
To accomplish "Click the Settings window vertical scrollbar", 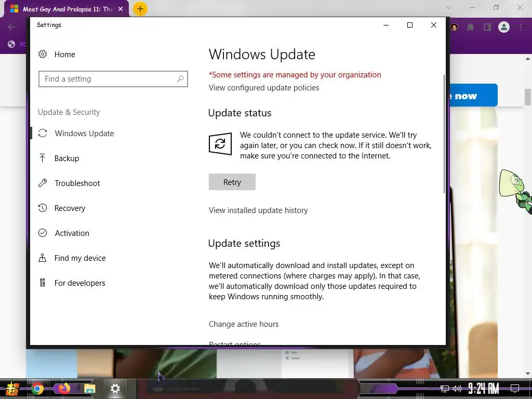I will tap(444, 134).
